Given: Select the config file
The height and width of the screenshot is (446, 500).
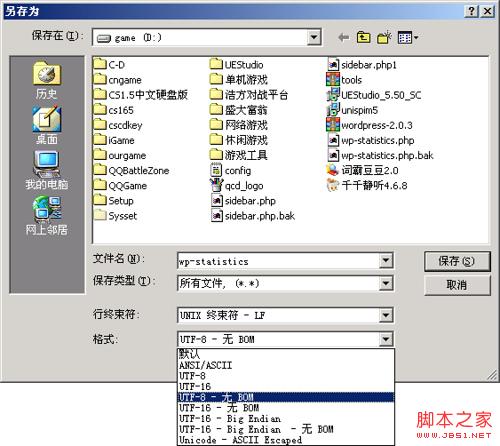Looking at the screenshot, I should [230, 171].
